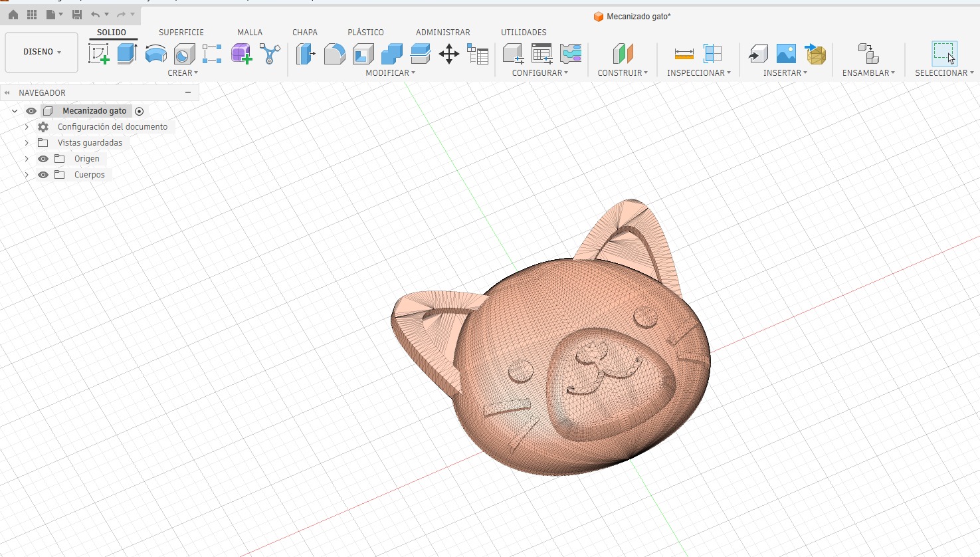This screenshot has height=557, width=980.
Task: Click the configure model icon
Action: pyautogui.click(x=513, y=54)
